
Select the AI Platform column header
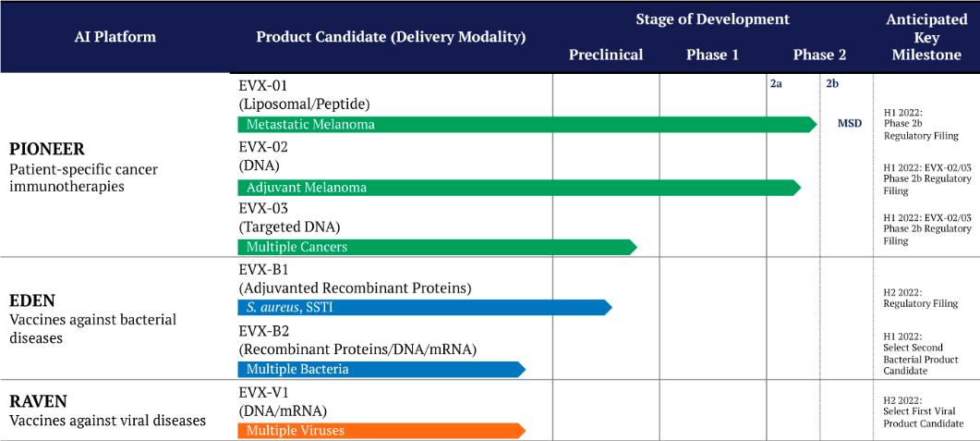(x=115, y=37)
